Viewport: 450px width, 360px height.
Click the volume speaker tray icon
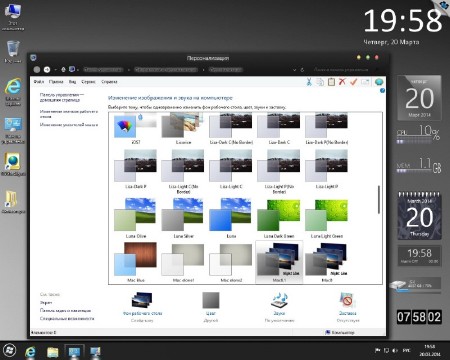coord(395,350)
